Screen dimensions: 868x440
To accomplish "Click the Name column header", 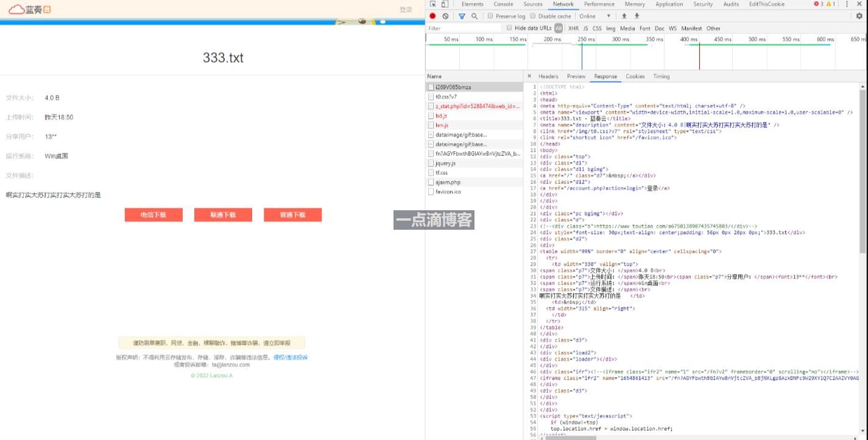I will (475, 76).
